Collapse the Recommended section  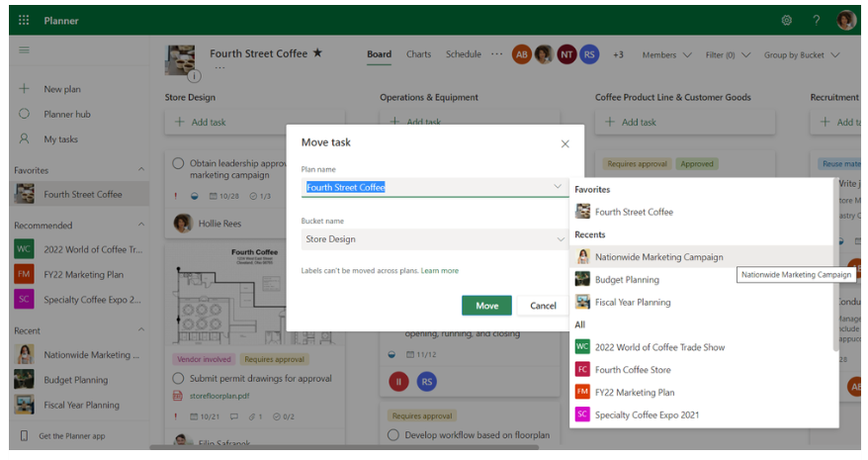[141, 225]
